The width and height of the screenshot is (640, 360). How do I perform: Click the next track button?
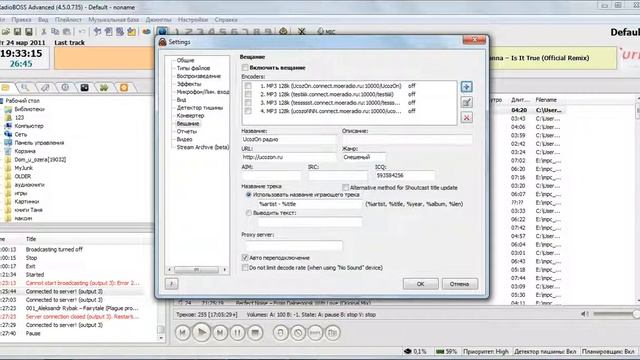point(220,333)
